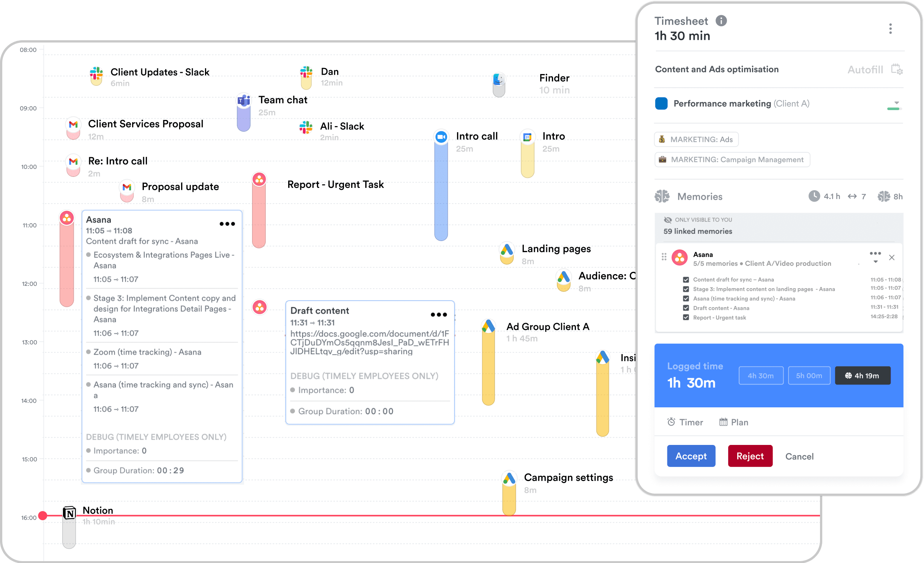
Task: Remove the Asana linked memory card
Action: point(892,258)
